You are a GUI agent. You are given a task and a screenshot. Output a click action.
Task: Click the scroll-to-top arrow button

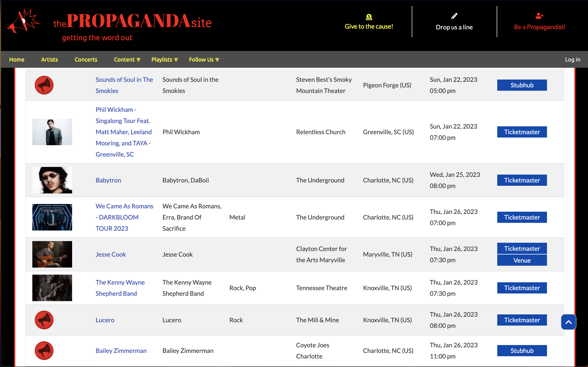568,322
